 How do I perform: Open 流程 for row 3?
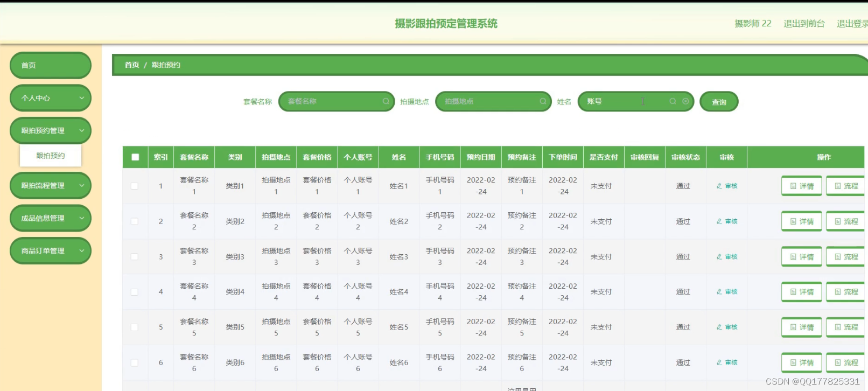(846, 257)
